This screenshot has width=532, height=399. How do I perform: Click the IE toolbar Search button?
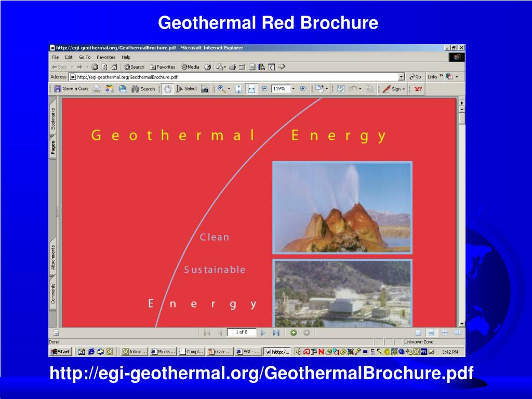point(134,67)
